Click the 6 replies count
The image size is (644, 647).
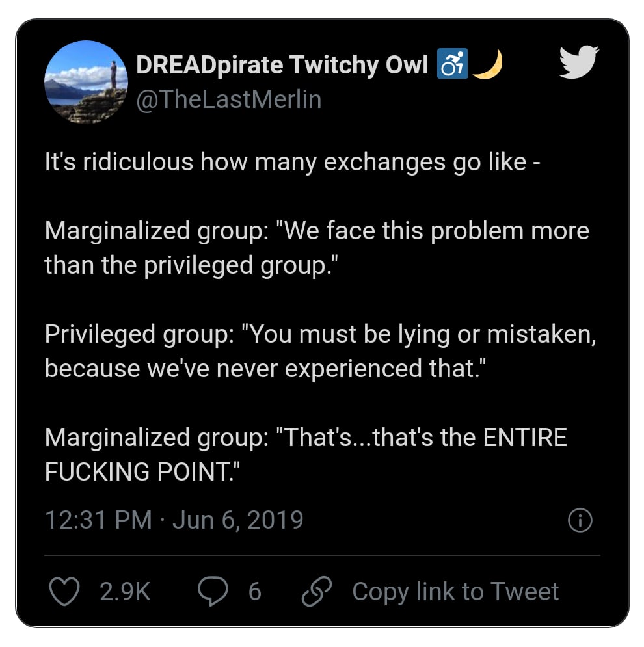pyautogui.click(x=254, y=592)
